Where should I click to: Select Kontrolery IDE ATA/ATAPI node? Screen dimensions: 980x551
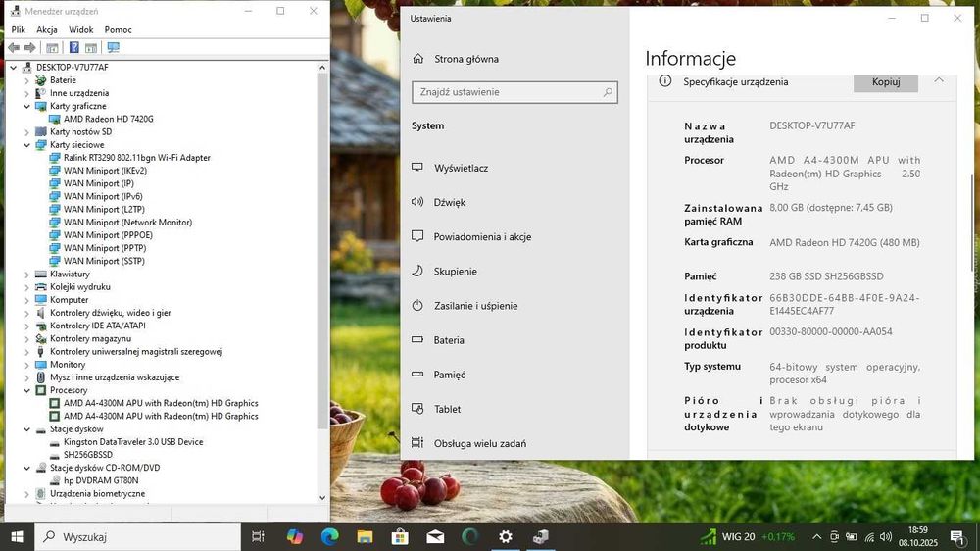point(97,326)
